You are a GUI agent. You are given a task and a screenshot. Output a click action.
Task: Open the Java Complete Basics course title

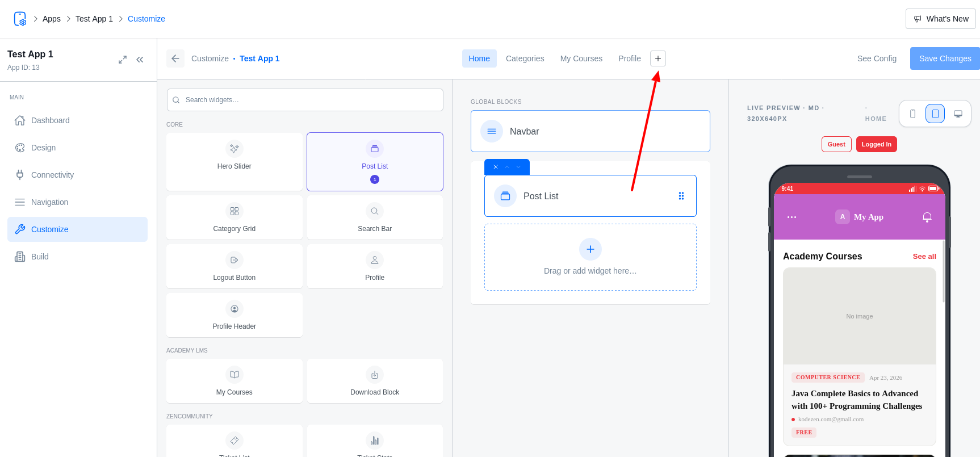pyautogui.click(x=857, y=400)
